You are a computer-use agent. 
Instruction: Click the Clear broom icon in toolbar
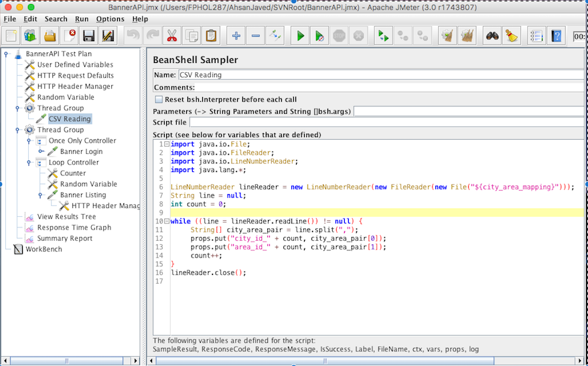point(512,36)
